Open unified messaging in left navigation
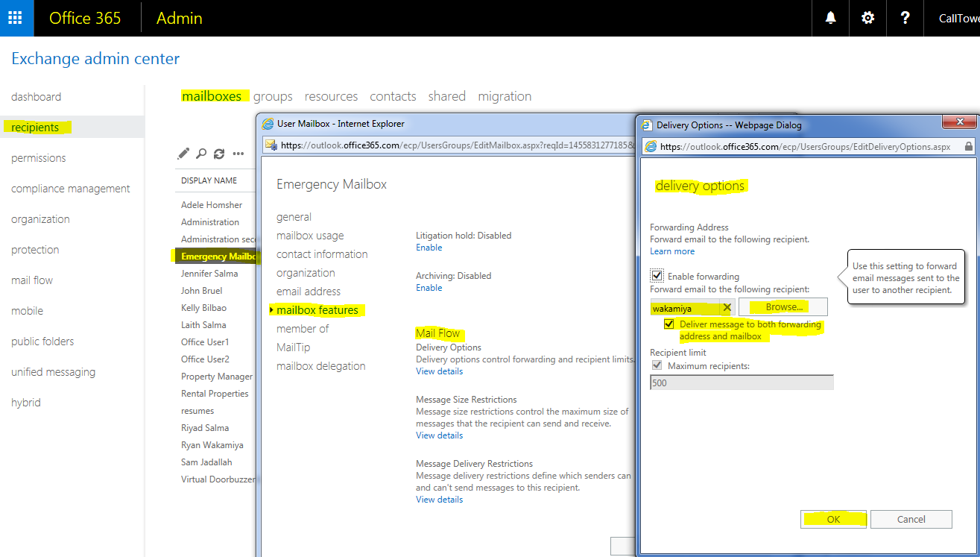This screenshot has width=980, height=557. [x=54, y=372]
